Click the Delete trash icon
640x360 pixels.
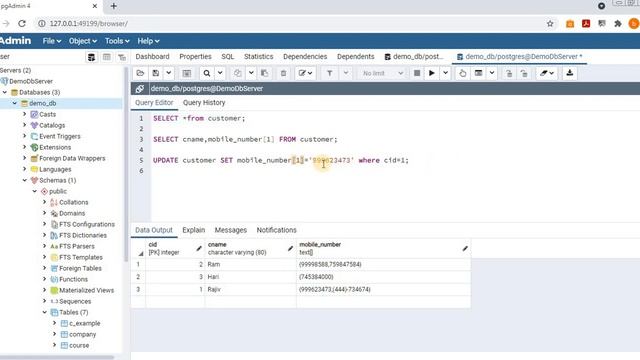(x=283, y=73)
